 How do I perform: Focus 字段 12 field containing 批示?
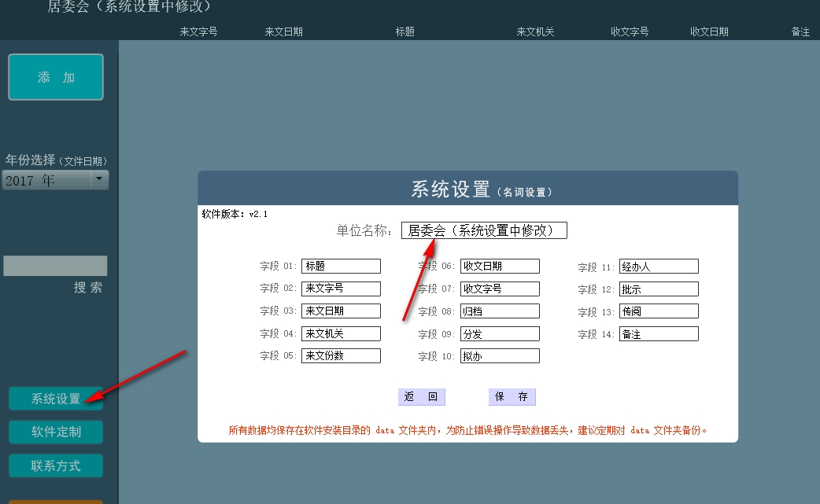pos(659,289)
